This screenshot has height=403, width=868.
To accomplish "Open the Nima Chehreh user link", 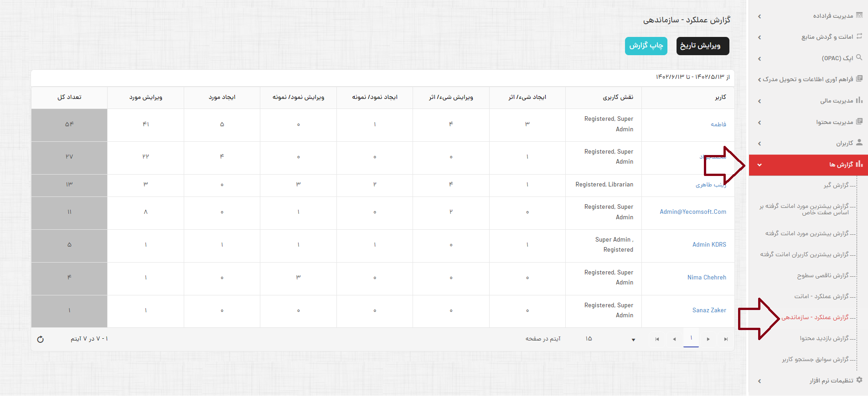I will tap(707, 277).
